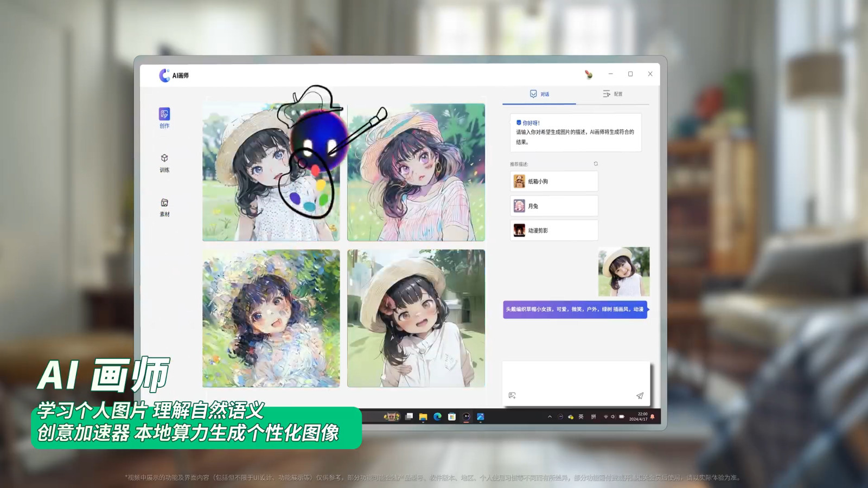The height and width of the screenshot is (488, 868).
Task: Switch to the 对话 (Chat) tab
Action: coord(539,94)
